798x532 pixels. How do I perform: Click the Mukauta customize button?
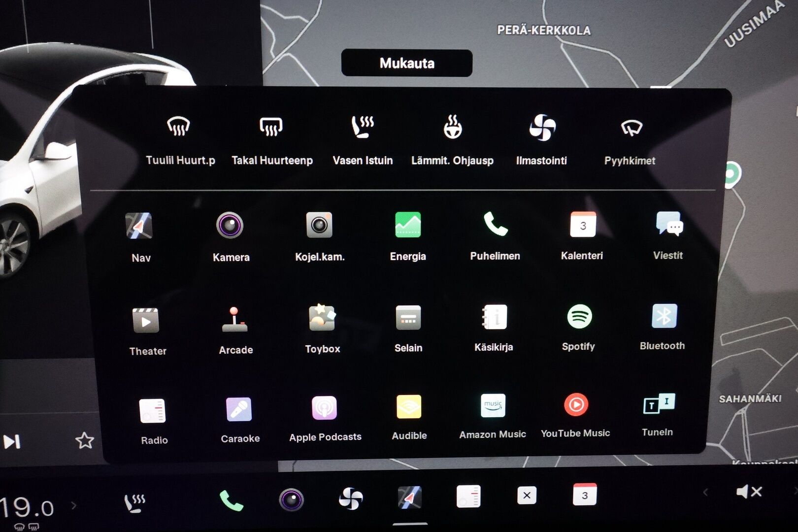point(407,63)
